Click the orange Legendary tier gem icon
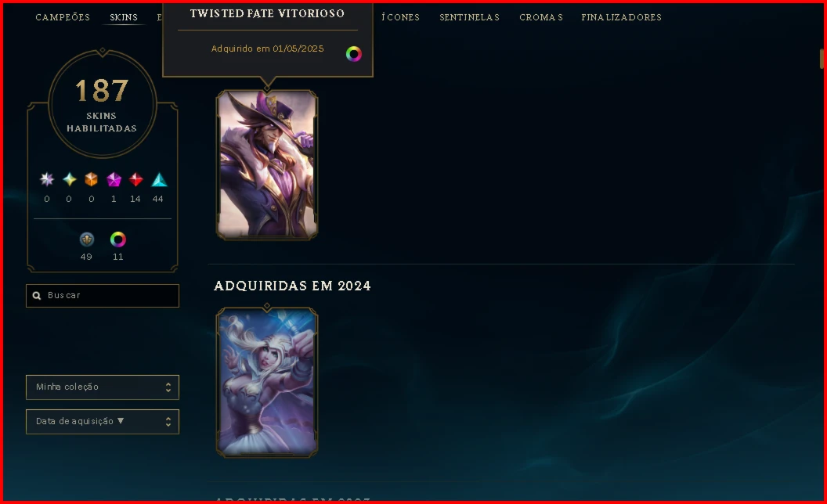 pos(92,180)
